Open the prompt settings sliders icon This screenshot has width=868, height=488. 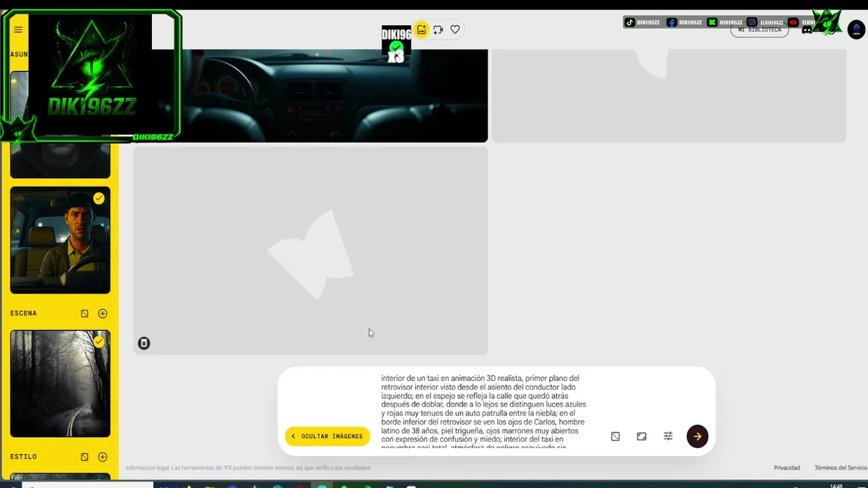668,436
